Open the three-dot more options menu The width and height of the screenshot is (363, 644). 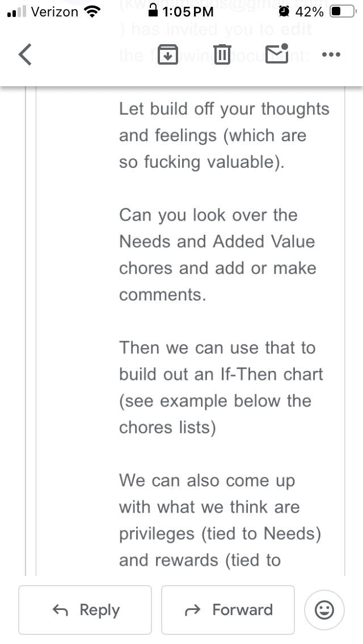331,55
